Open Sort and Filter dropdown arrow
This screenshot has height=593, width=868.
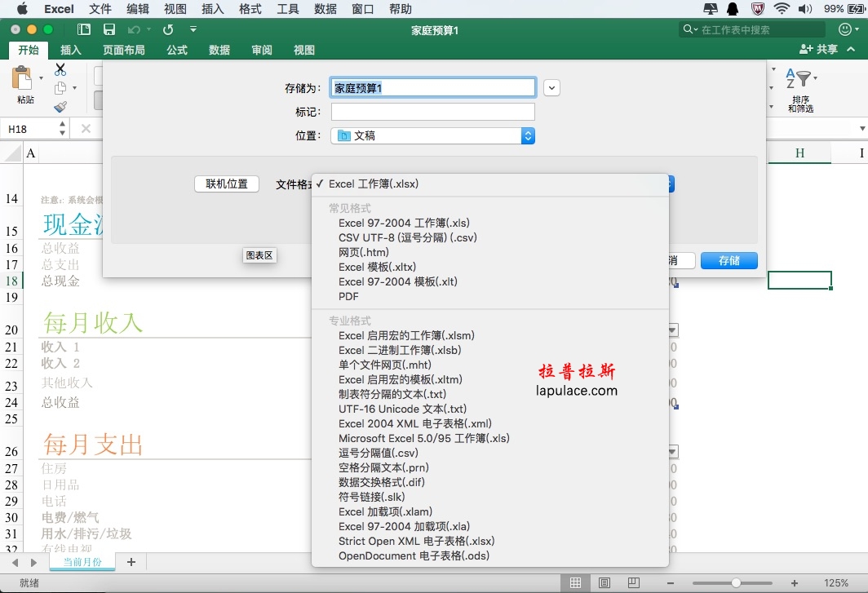click(x=816, y=78)
